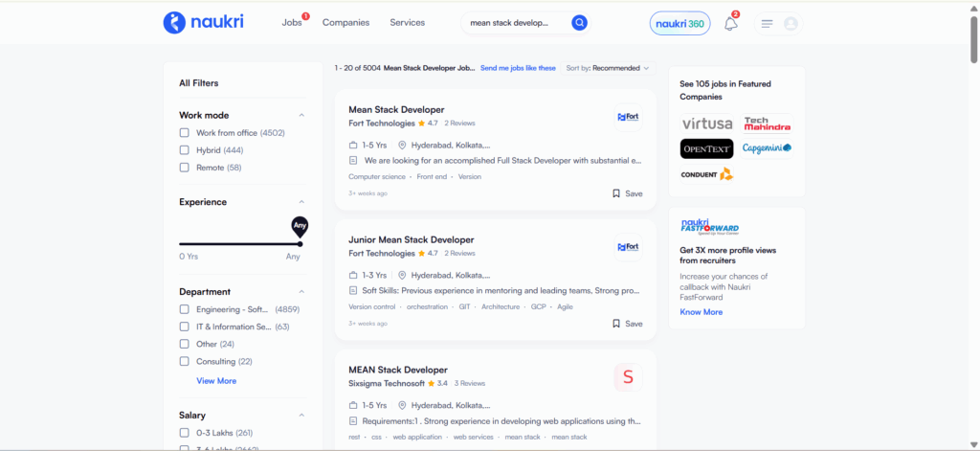
Task: Click bookmark icon on Junior Mean Stack Developer card
Action: point(616,324)
